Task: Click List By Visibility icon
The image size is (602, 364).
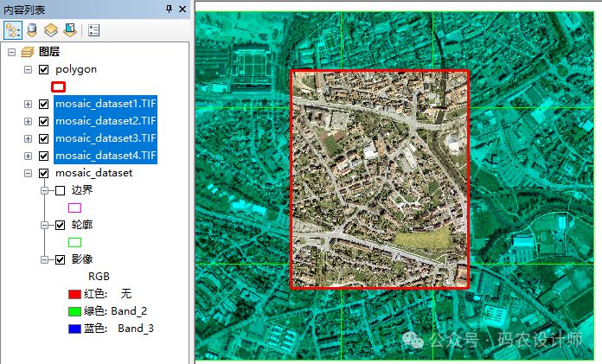Action: [52, 29]
